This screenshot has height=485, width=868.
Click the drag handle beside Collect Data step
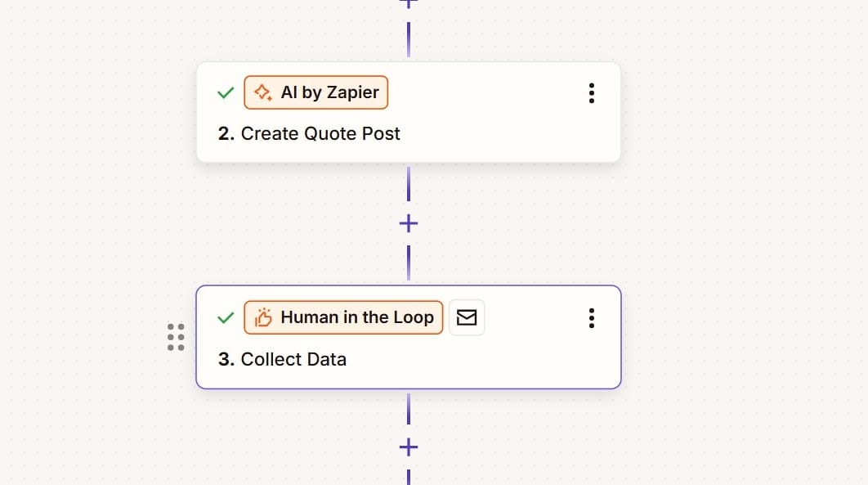tap(176, 337)
